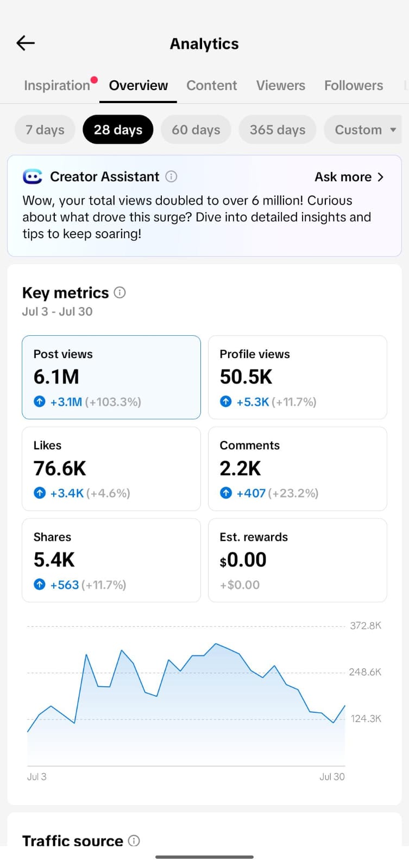Tap the Post views upward trend arrow icon

(x=40, y=401)
